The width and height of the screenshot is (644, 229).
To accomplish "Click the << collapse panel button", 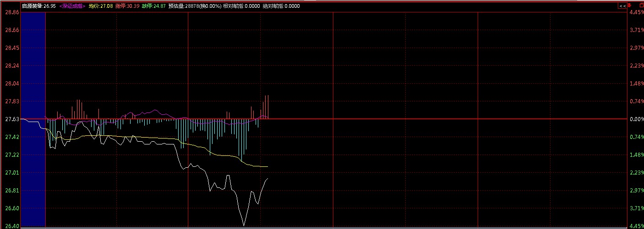I will pyautogui.click(x=622, y=6).
